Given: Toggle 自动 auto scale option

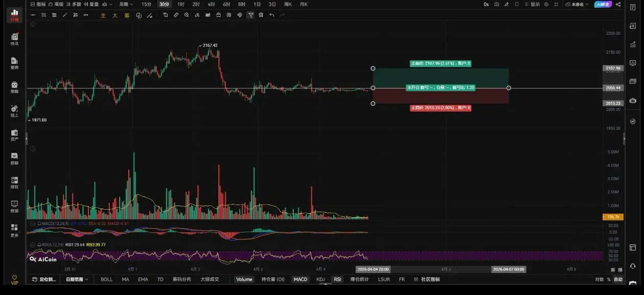Looking at the screenshot, I should [x=618, y=279].
